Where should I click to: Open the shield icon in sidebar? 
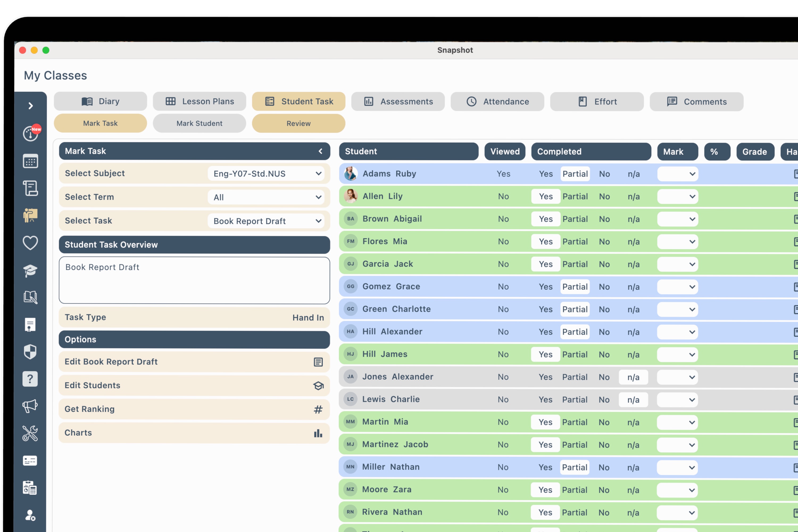point(30,352)
